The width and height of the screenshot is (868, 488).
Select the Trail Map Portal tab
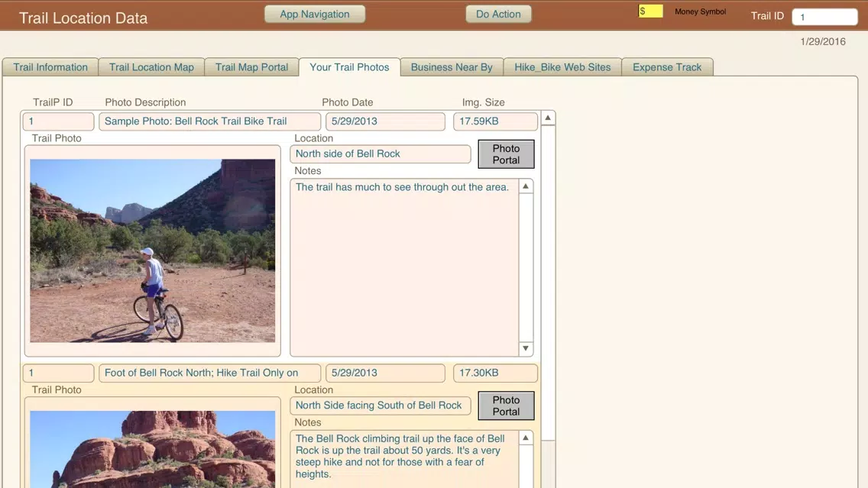click(x=251, y=67)
